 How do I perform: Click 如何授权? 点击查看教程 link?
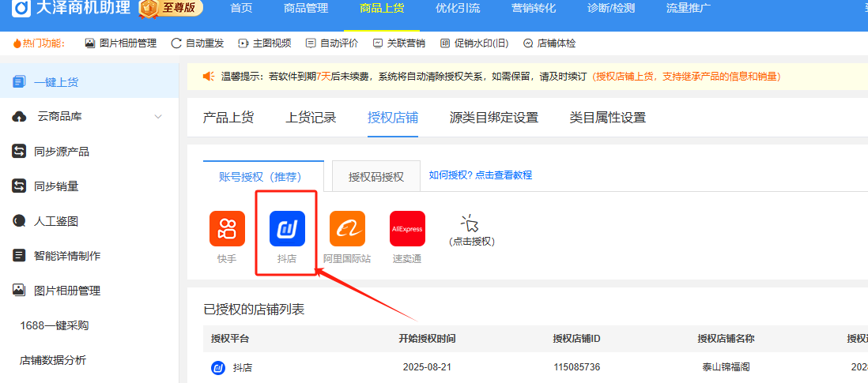point(480,175)
